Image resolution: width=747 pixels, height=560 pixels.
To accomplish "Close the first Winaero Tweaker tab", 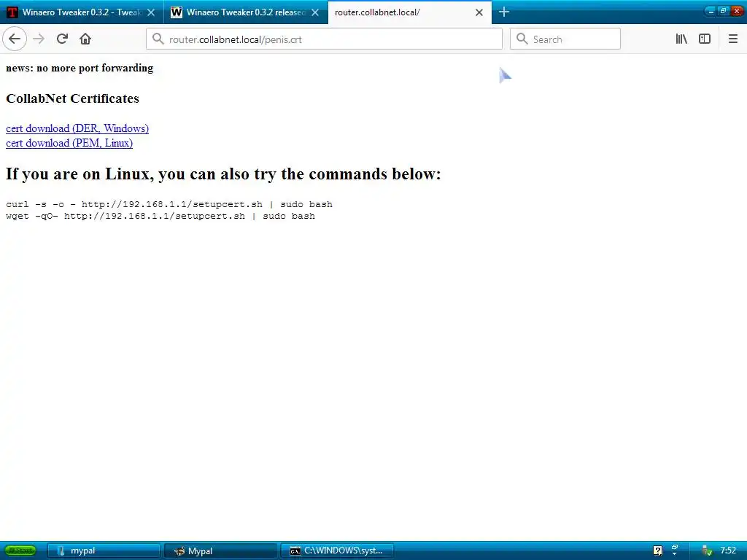I will [151, 12].
